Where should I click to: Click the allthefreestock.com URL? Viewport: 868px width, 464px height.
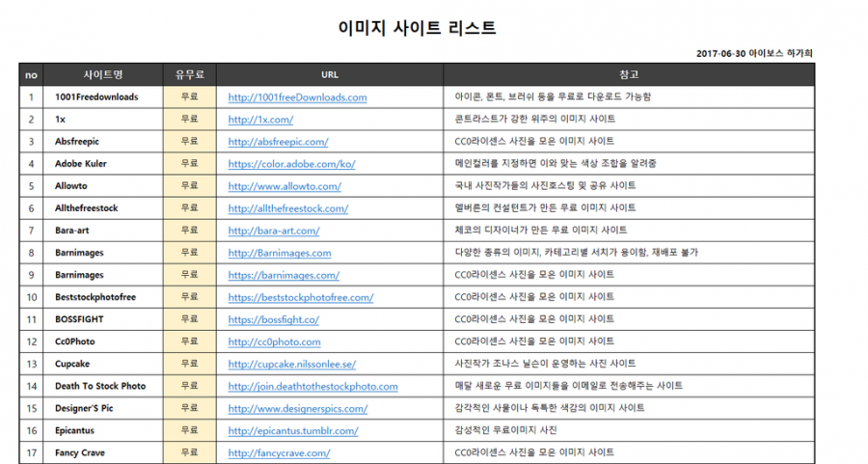click(x=286, y=208)
